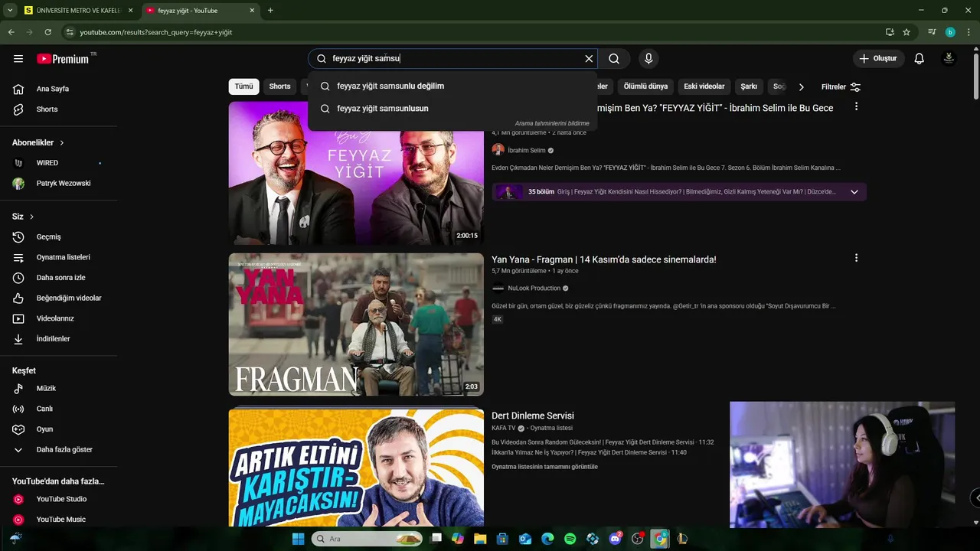This screenshot has height=551, width=980.
Task: Select the Ölümlü dünya chip
Action: (x=645, y=86)
